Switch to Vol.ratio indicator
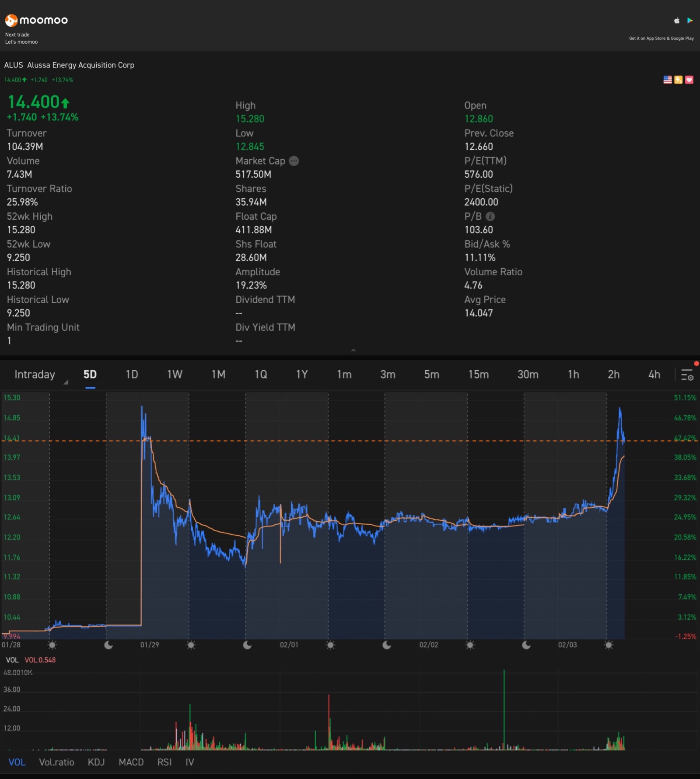Viewport: 700px width, 779px height. tap(56, 762)
